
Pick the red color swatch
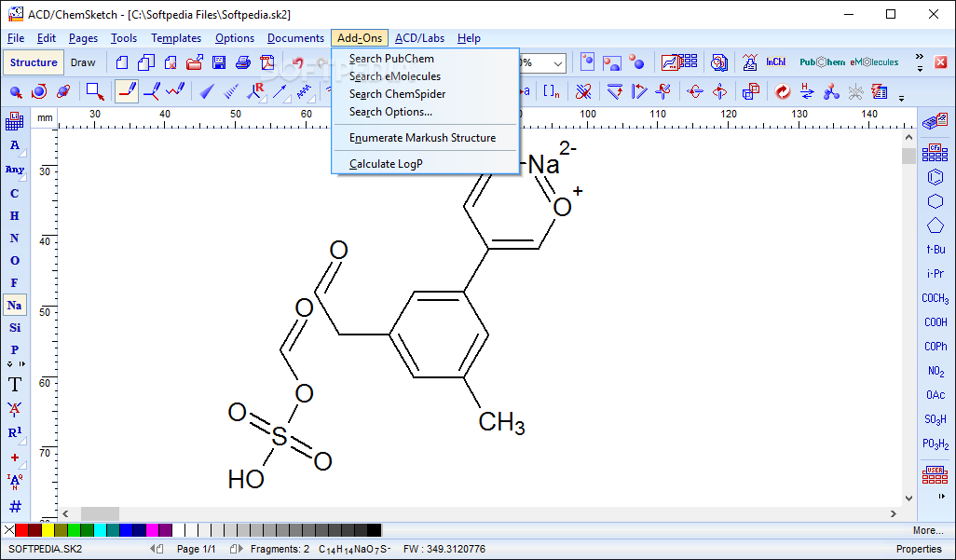click(x=22, y=530)
